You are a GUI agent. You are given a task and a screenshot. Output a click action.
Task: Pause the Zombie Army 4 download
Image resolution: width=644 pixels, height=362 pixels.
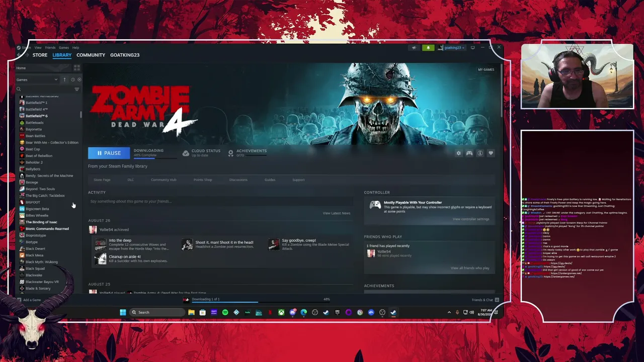pos(109,153)
